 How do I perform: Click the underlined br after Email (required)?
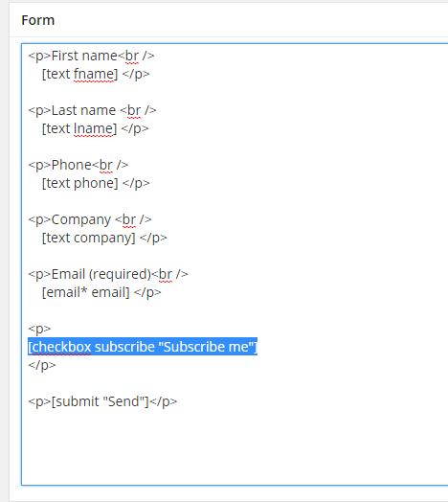[165, 274]
